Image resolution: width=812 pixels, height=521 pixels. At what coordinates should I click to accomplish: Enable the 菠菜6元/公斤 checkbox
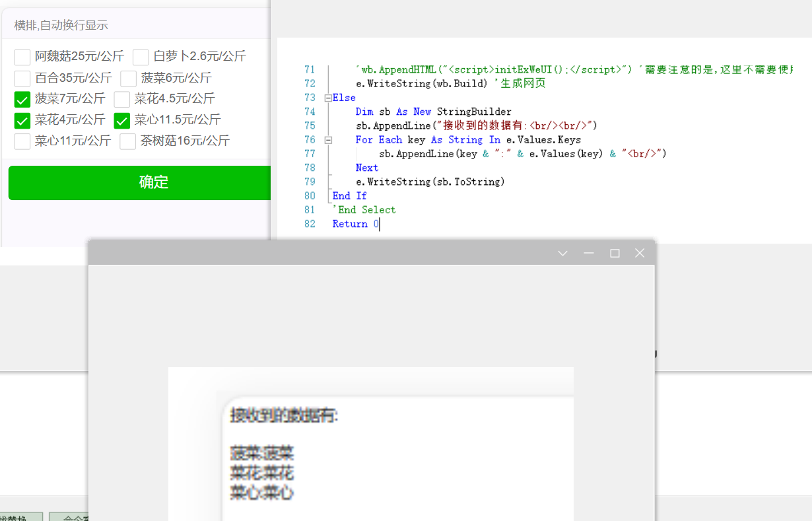coord(129,79)
